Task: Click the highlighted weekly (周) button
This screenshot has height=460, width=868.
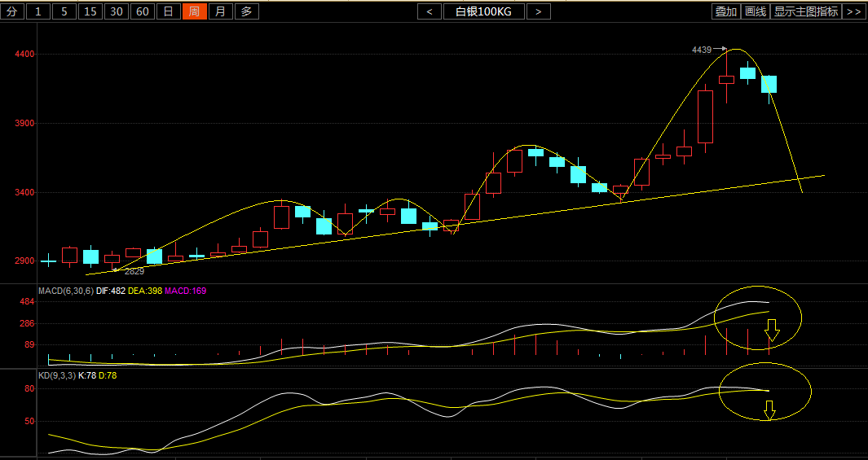Action: [x=195, y=11]
